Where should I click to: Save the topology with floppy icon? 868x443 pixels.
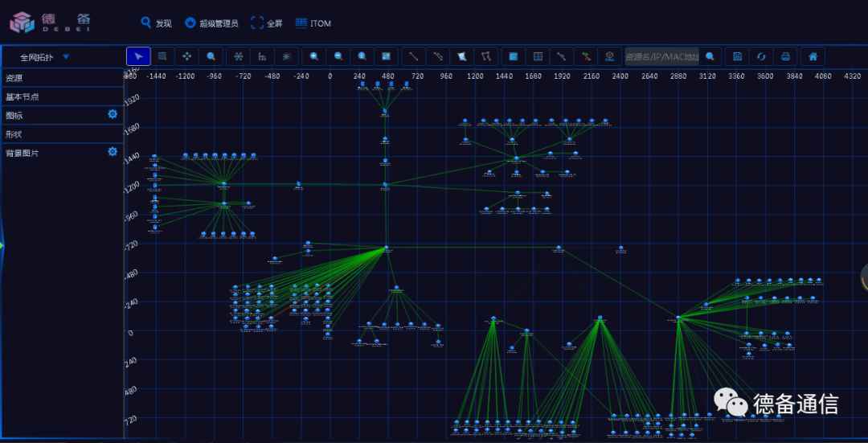click(737, 56)
